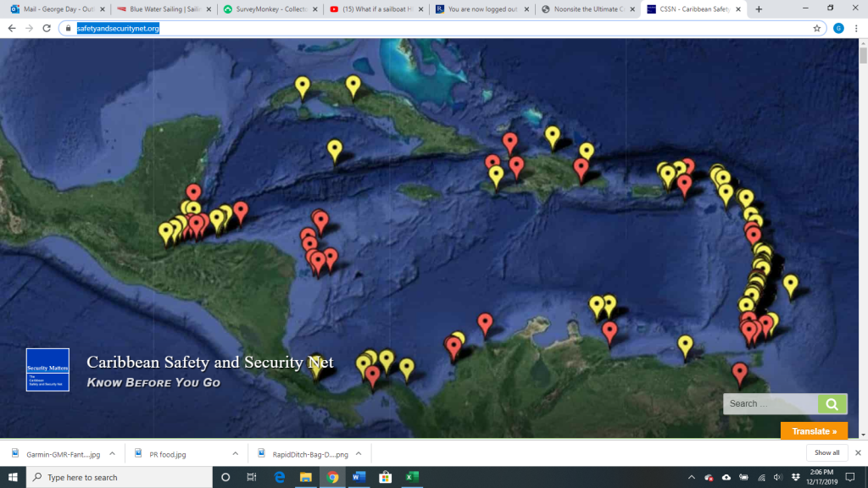Show hidden system tray icons
Viewport: 868px width, 488px height.
point(691,477)
